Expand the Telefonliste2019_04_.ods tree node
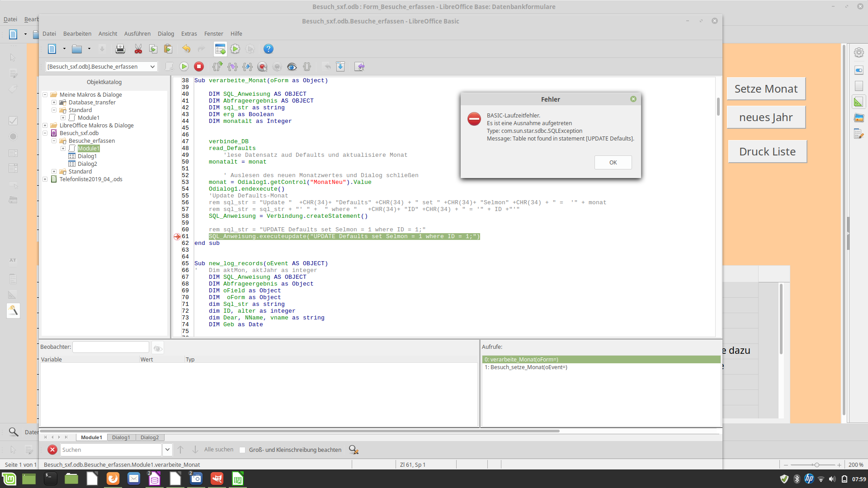The width and height of the screenshot is (868, 488). pyautogui.click(x=45, y=179)
